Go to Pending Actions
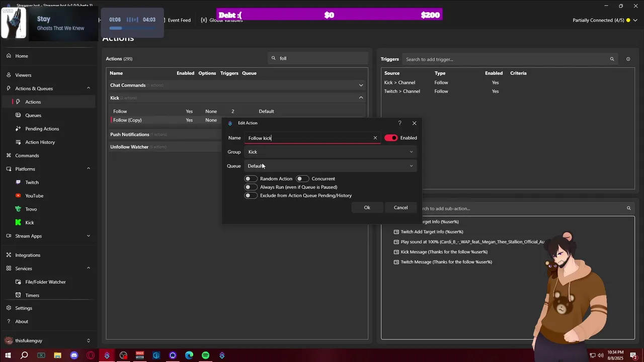The image size is (644, 362). click(42, 129)
